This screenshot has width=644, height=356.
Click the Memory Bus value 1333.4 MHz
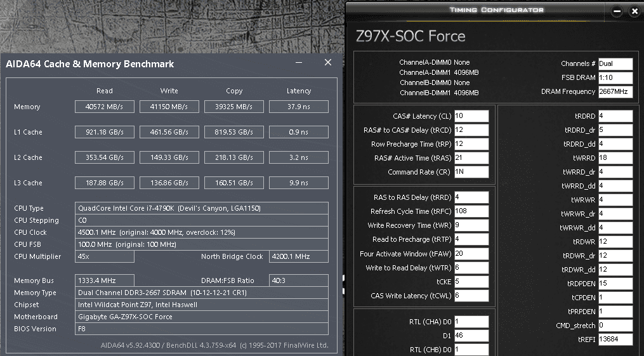(x=104, y=280)
